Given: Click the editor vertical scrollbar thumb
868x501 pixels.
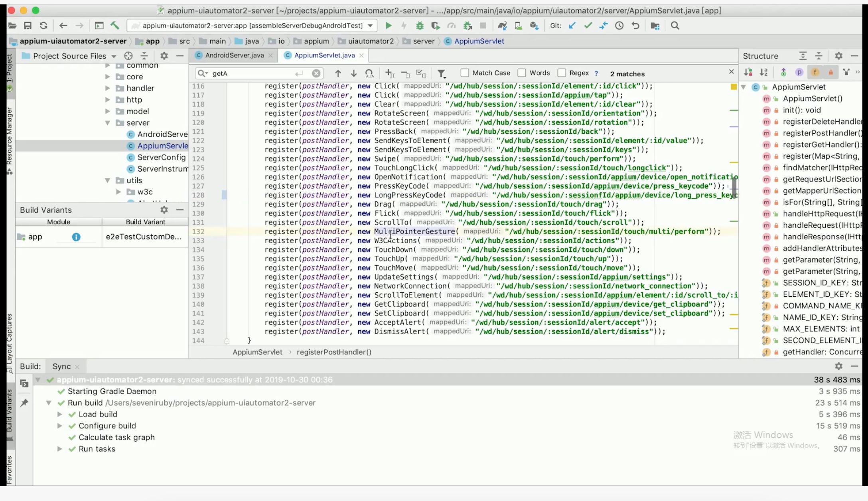Looking at the screenshot, I should pyautogui.click(x=734, y=187).
